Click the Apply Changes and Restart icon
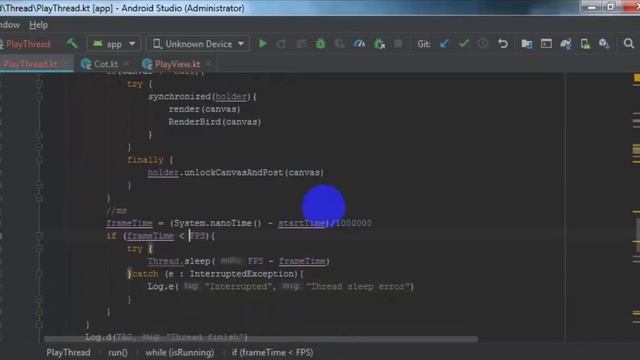The image size is (640, 360). click(x=281, y=44)
